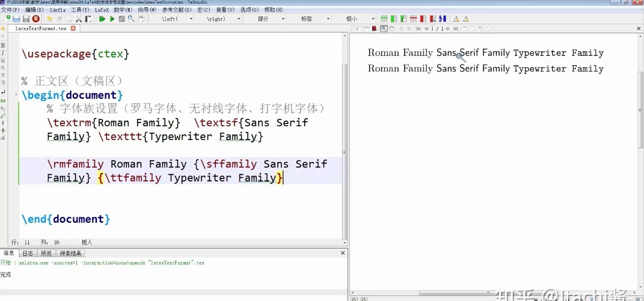644x301 pixels.
Task: Click the PDF page number field
Action: pos(433,28)
